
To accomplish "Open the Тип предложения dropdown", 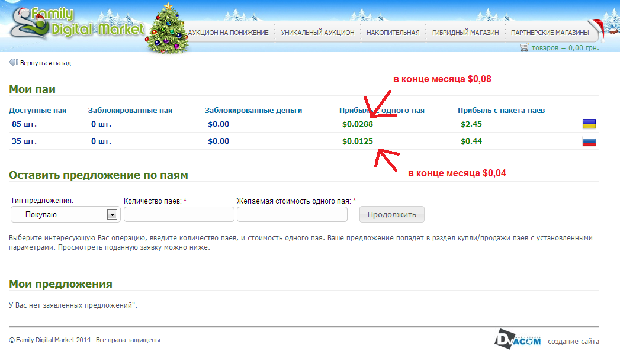I will (64, 214).
